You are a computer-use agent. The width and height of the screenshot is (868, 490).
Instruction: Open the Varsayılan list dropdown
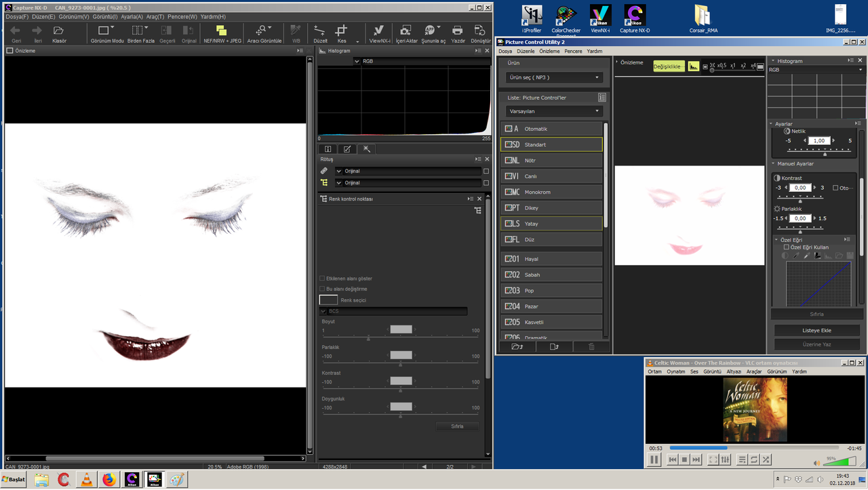(x=554, y=111)
